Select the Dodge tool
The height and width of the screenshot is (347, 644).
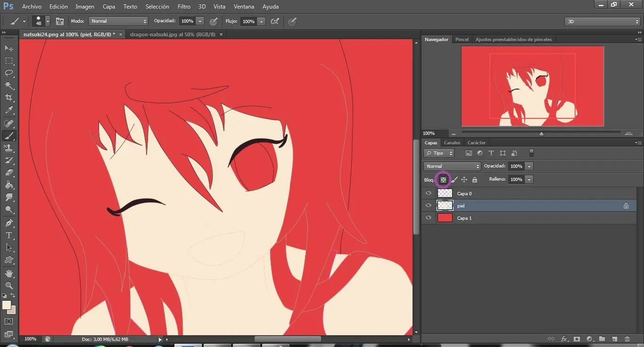click(9, 209)
